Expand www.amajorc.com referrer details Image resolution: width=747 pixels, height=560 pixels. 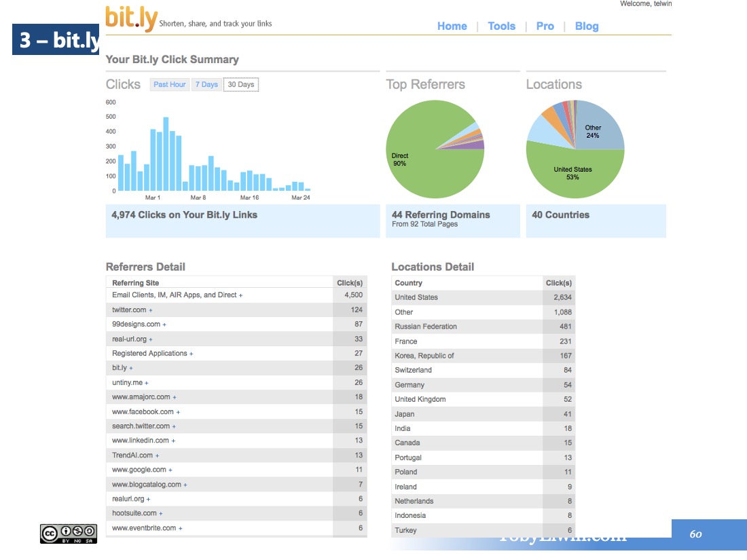[x=175, y=397]
